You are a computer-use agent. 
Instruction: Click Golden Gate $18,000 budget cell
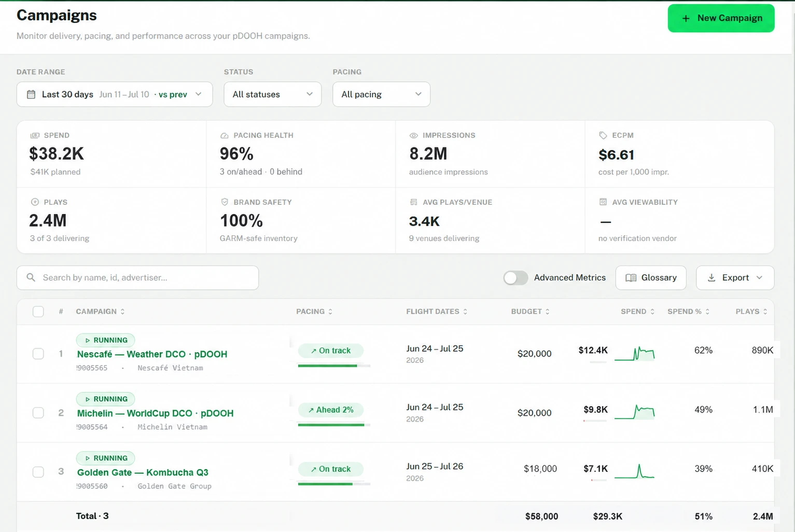click(x=540, y=469)
